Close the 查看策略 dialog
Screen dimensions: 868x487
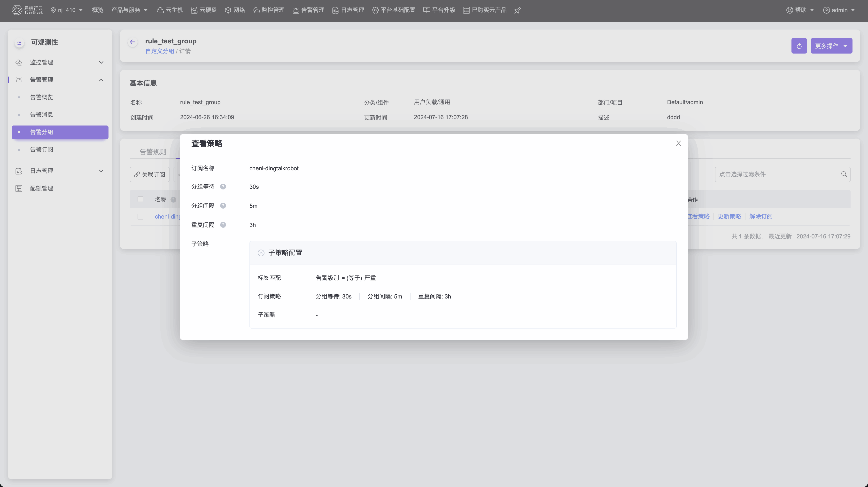point(678,143)
